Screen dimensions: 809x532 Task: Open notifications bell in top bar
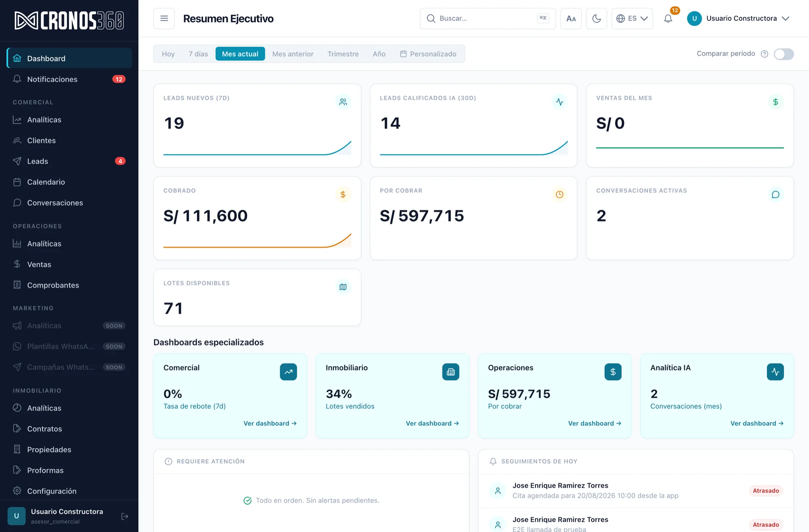point(668,19)
